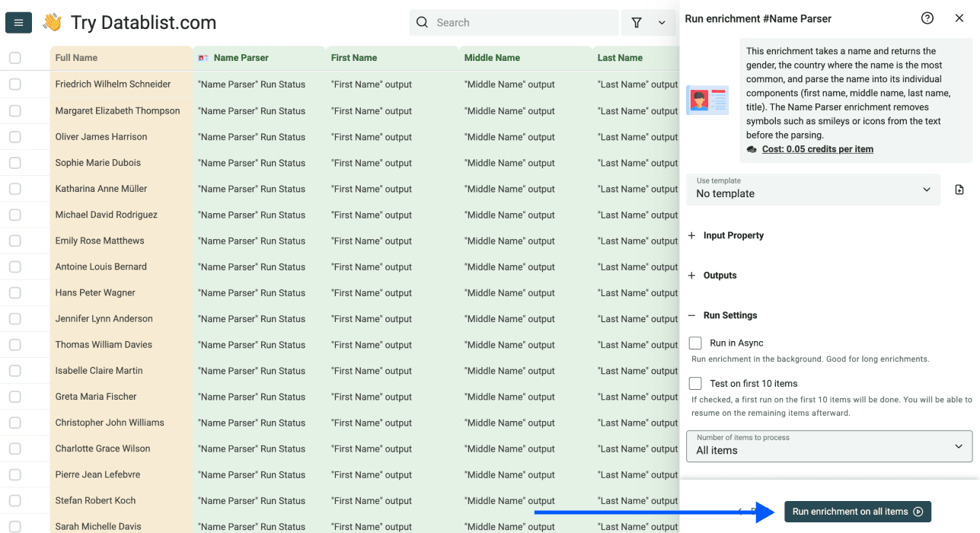The image size is (980, 533).
Task: Click the filter funnel icon
Action: pyautogui.click(x=637, y=22)
